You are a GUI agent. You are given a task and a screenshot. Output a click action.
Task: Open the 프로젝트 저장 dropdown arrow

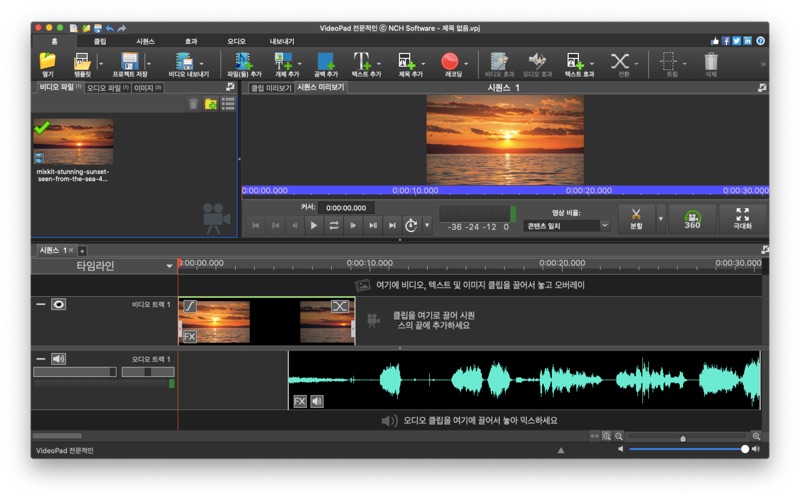tap(149, 64)
